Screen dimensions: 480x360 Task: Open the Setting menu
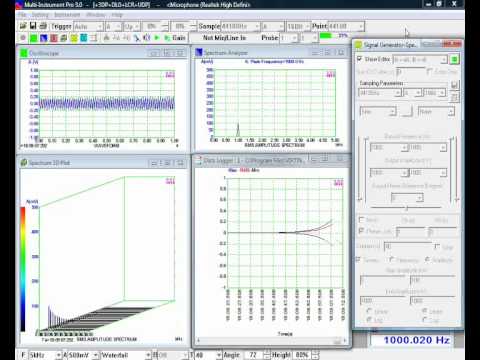[40, 15]
